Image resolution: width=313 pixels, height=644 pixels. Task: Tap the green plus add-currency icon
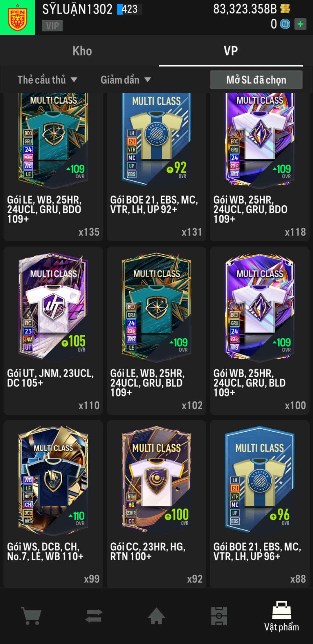[x=300, y=24]
